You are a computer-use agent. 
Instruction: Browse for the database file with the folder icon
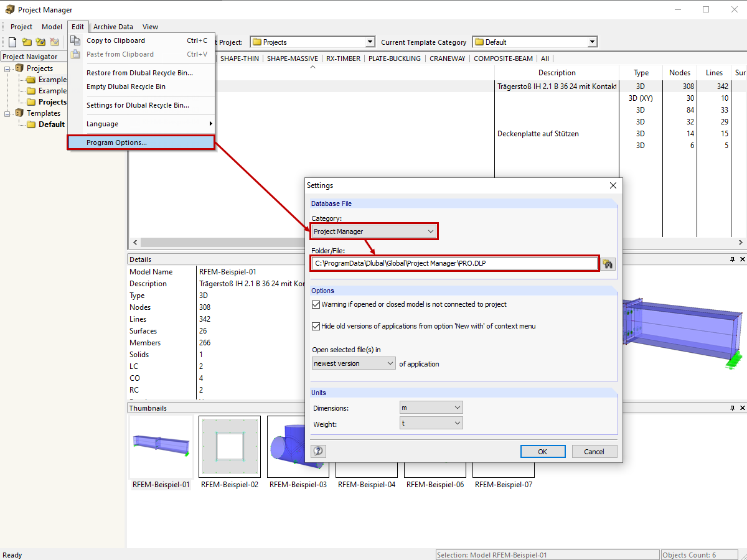(x=608, y=263)
